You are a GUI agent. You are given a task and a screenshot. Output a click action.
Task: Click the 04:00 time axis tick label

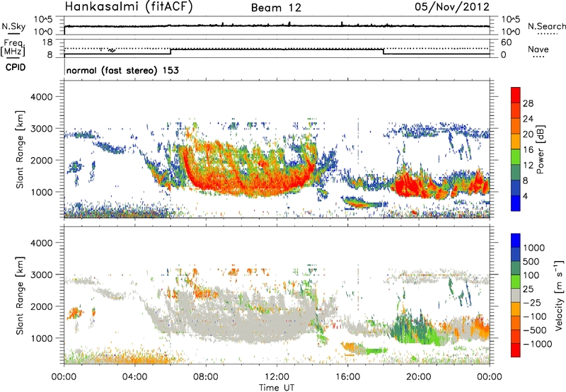coord(135,377)
